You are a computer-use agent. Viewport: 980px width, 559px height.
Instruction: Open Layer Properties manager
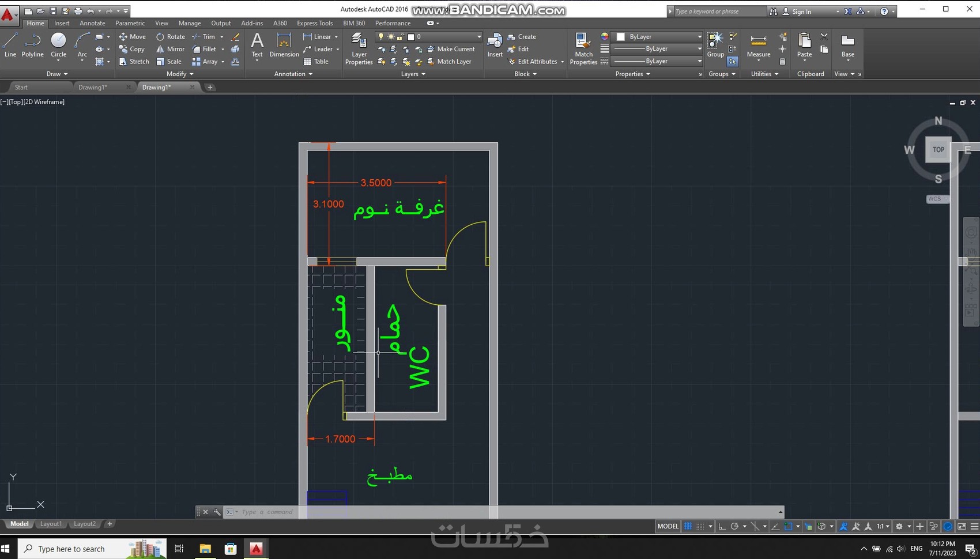click(359, 48)
